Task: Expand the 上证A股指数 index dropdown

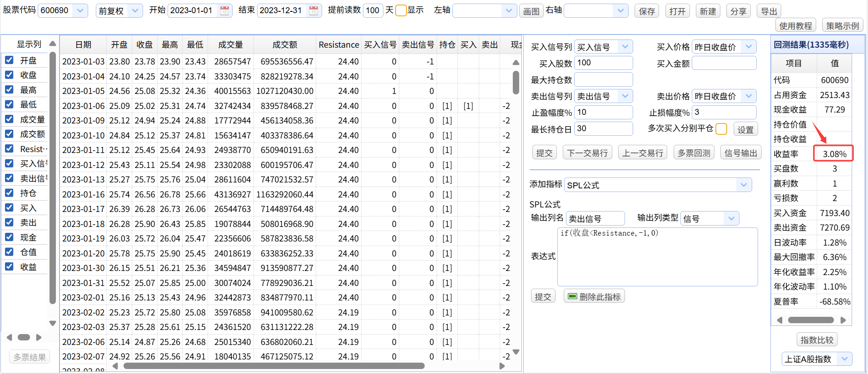Action: click(x=844, y=359)
